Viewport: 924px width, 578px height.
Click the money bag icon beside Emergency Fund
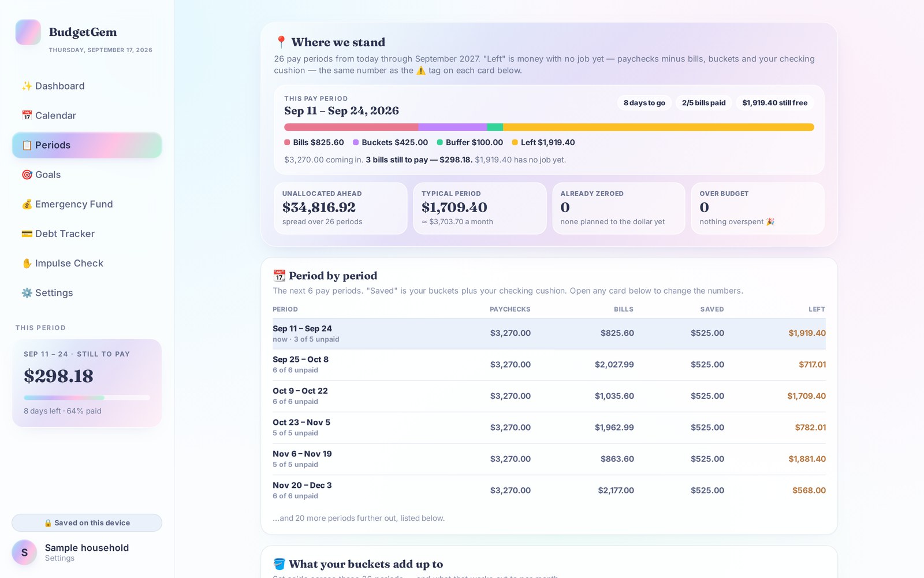point(27,204)
